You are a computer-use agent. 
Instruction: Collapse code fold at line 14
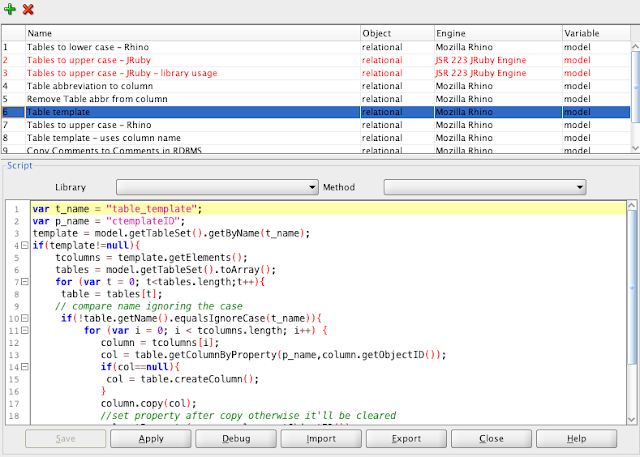coord(24,367)
